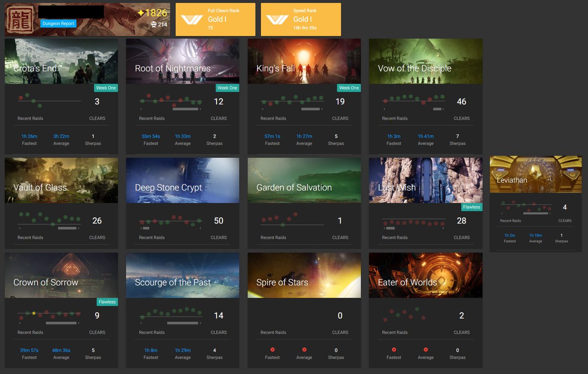Click the King's Fall recent raids scrollbar

(310, 109)
